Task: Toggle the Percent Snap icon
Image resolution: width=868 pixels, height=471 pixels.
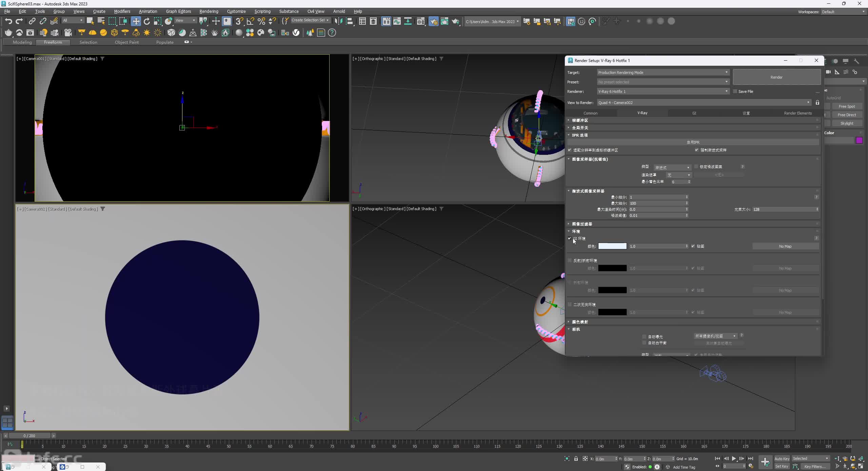Action: 261,21
